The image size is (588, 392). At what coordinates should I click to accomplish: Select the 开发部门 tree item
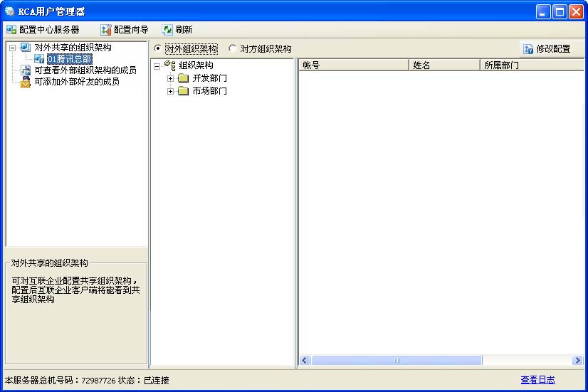point(209,78)
